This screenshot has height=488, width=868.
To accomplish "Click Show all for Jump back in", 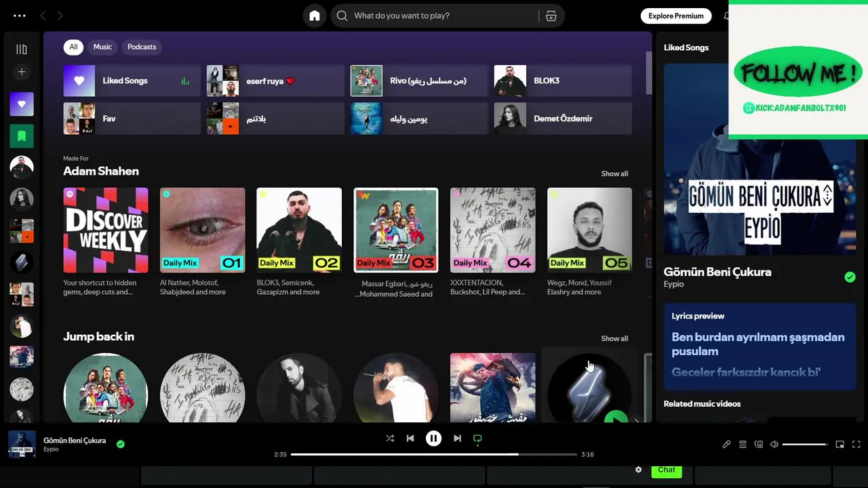I will point(614,338).
